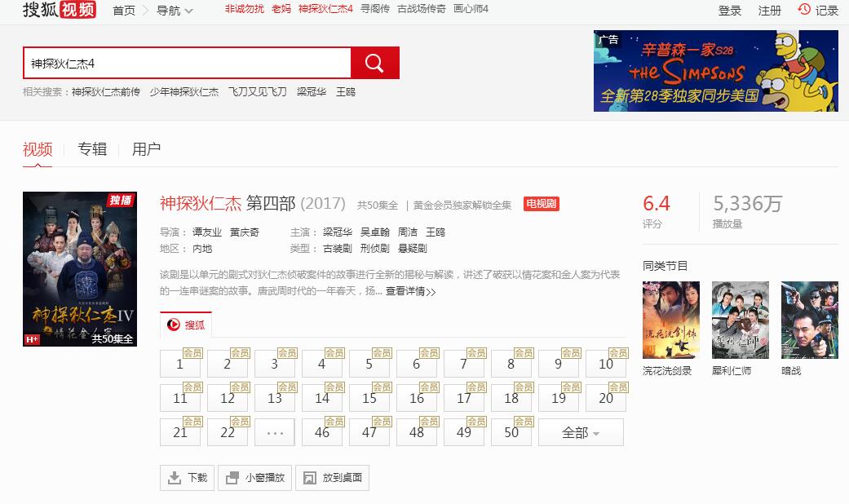Play episode 50
849x504 pixels.
coord(512,432)
